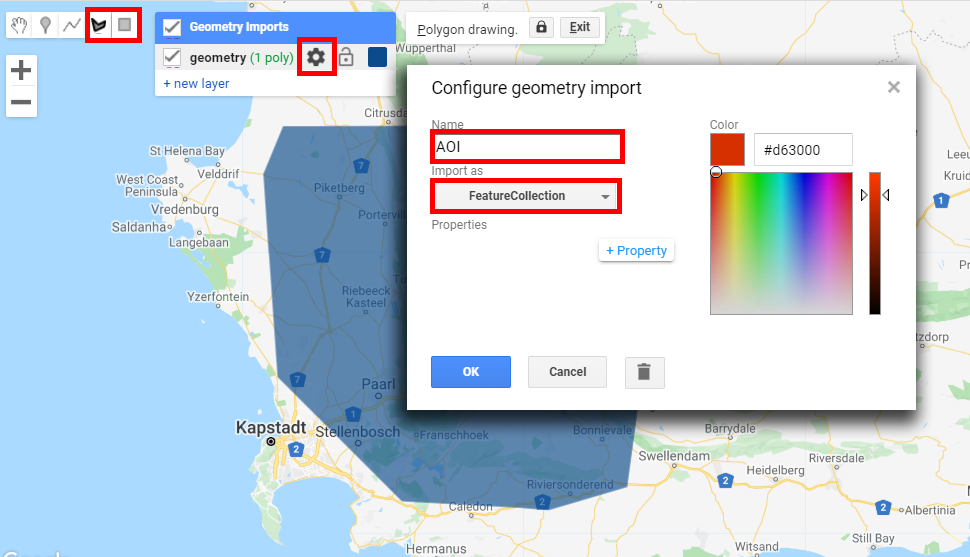
Task: Delete geometry import with trash icon
Action: click(x=644, y=372)
